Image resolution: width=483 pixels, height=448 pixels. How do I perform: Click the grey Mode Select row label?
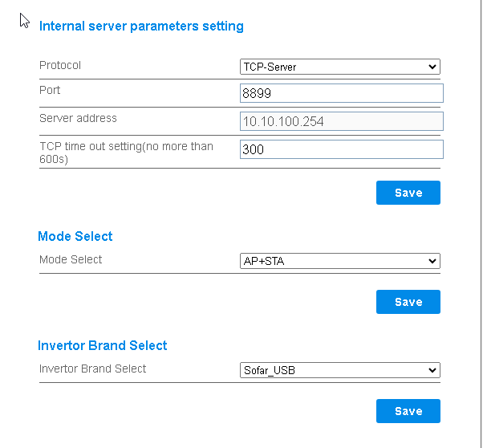click(71, 259)
